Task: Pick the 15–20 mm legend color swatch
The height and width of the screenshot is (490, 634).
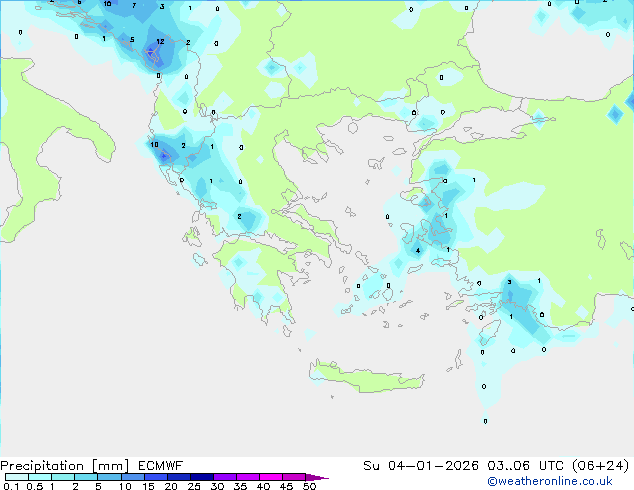Action: point(156,477)
